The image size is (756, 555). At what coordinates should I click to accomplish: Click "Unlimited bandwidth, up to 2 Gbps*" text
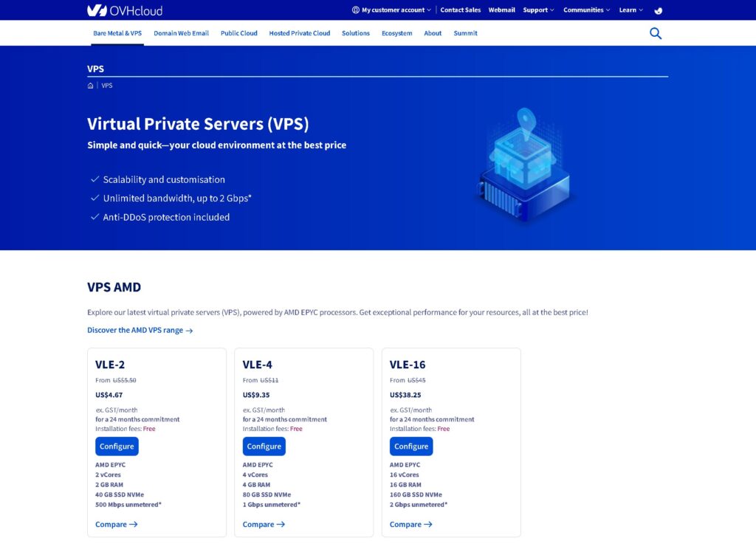tap(177, 199)
